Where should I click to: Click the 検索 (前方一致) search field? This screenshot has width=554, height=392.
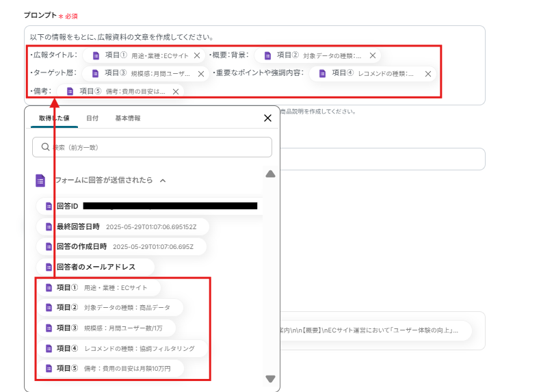click(x=152, y=147)
